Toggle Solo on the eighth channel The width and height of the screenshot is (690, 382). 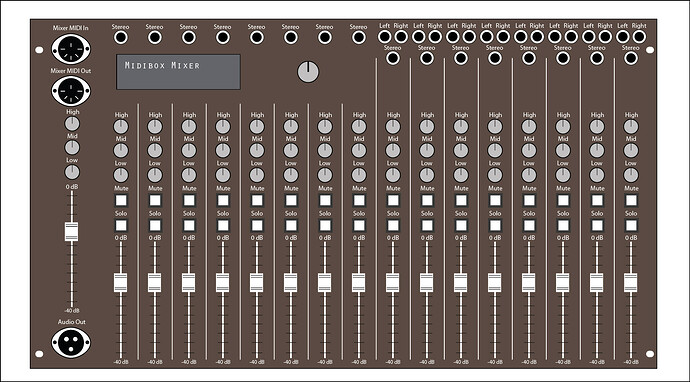359,226
